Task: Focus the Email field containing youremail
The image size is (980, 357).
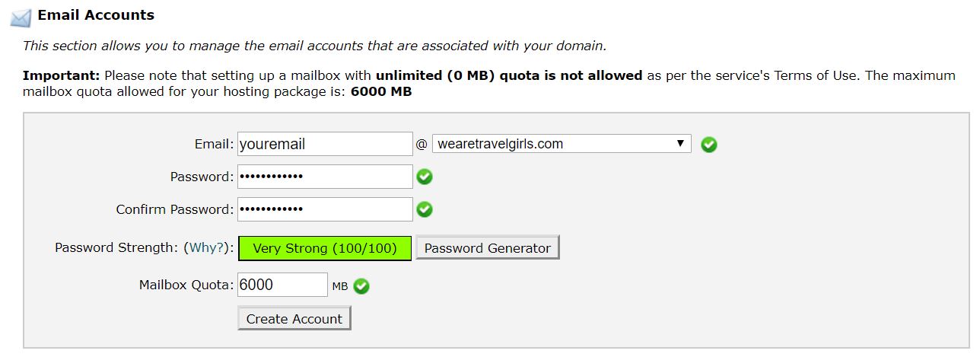Action: [325, 144]
